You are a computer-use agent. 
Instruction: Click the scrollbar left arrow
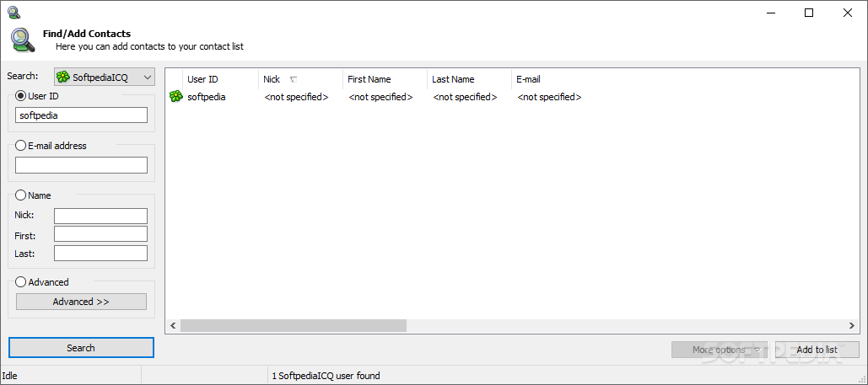pos(173,326)
